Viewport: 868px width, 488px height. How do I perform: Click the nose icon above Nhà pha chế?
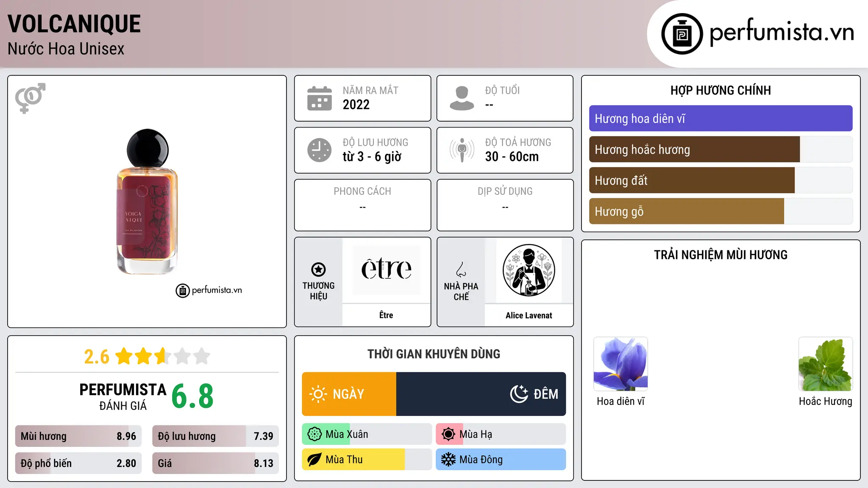[x=461, y=269]
